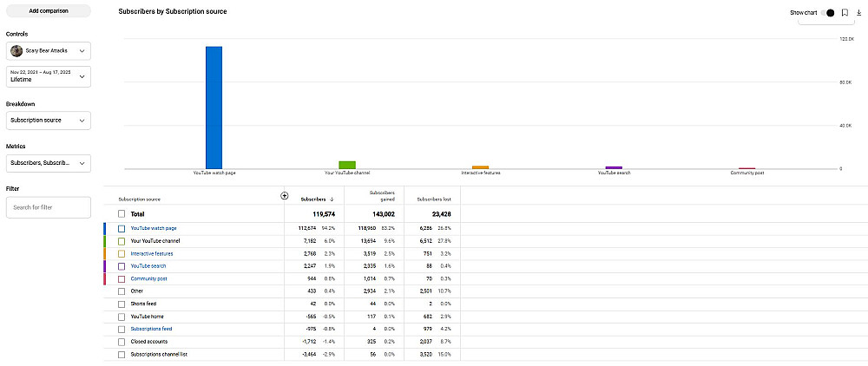Check the YouTube search row checkbox
Image resolution: width=868 pixels, height=366 pixels.
tap(122, 266)
